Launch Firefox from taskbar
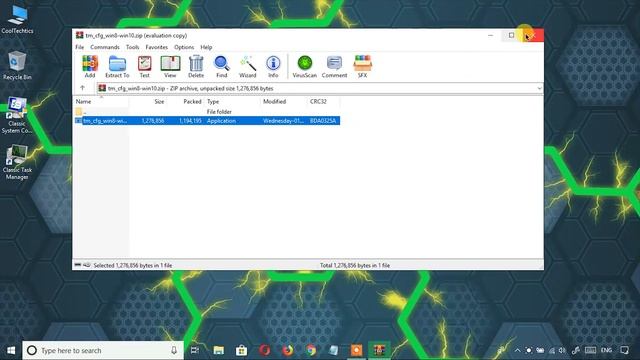 pos(288,350)
